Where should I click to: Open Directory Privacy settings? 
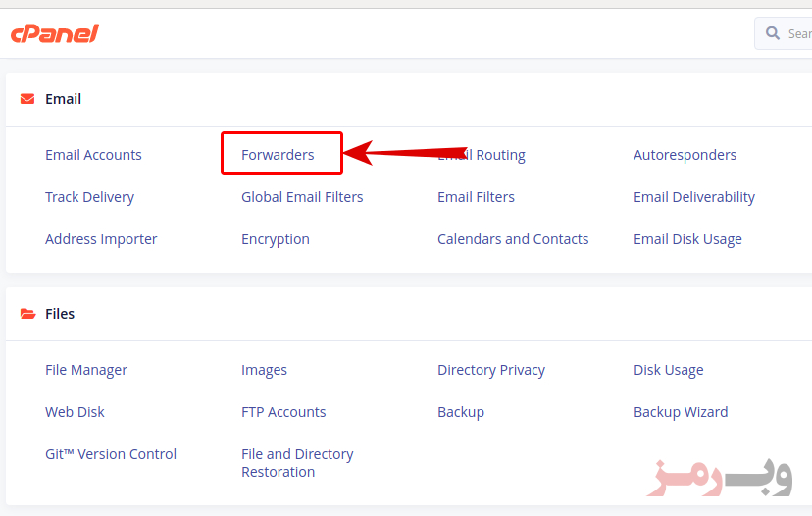coord(491,370)
